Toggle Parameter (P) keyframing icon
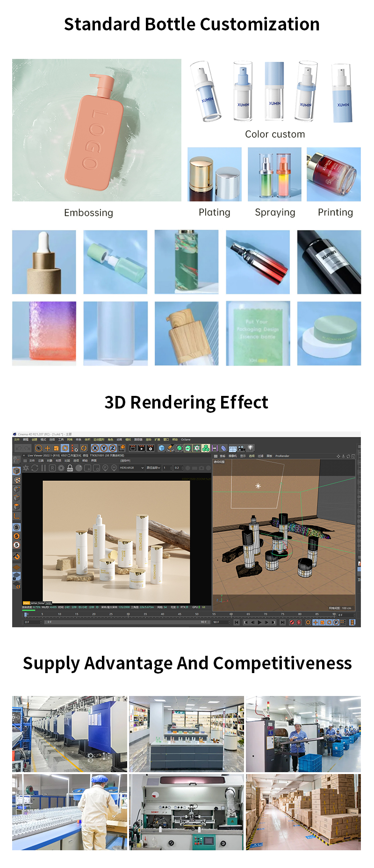Image resolution: width=374 pixels, height=868 pixels. pos(336,622)
